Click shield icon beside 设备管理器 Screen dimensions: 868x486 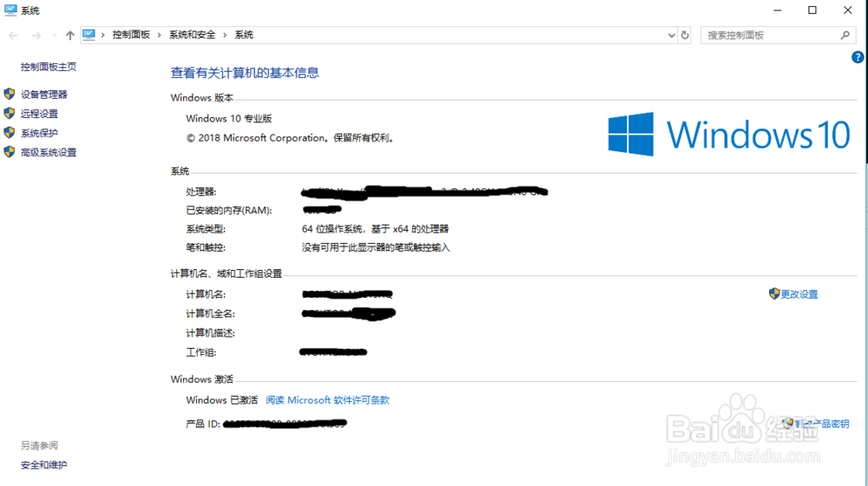(10, 94)
